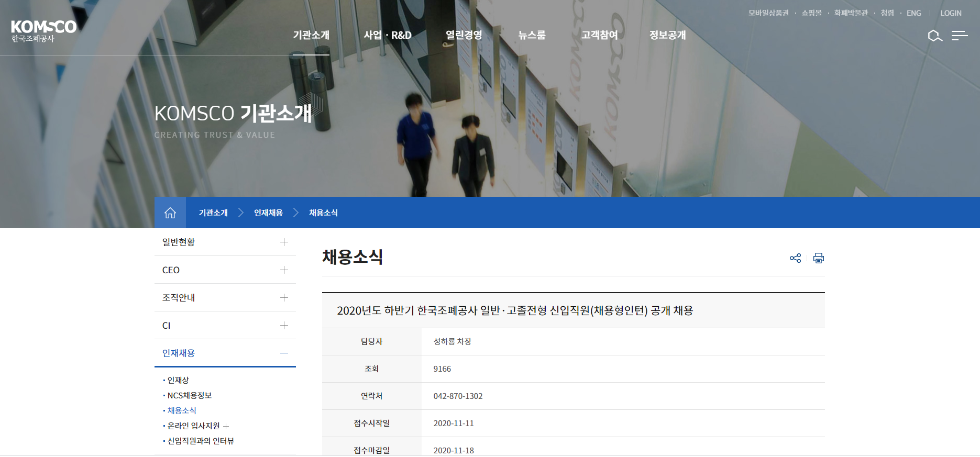Open NCS채용정보 submenu item
This screenshot has height=457, width=980.
(190, 395)
